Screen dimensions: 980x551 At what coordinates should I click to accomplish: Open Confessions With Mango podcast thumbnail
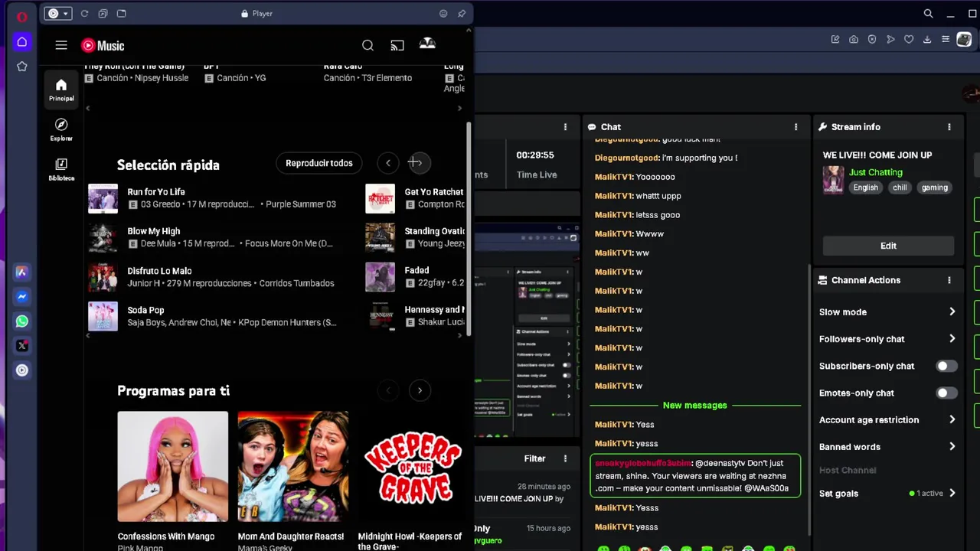(172, 466)
